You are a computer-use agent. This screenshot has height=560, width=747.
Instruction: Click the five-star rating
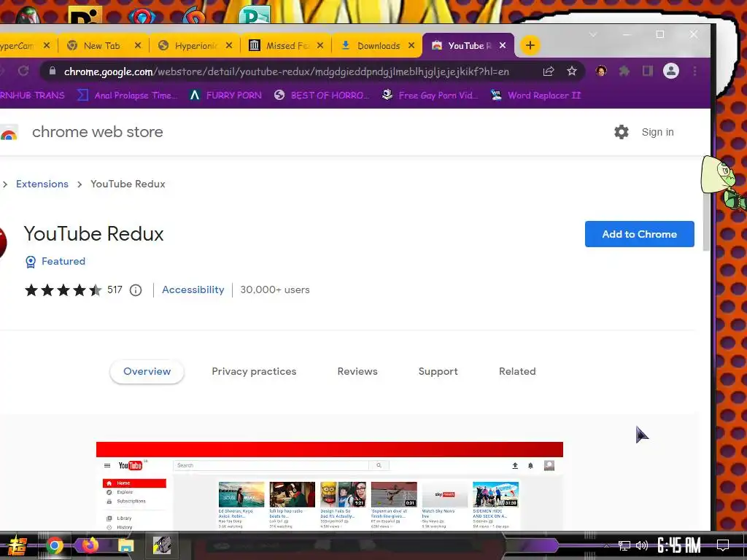(x=63, y=290)
